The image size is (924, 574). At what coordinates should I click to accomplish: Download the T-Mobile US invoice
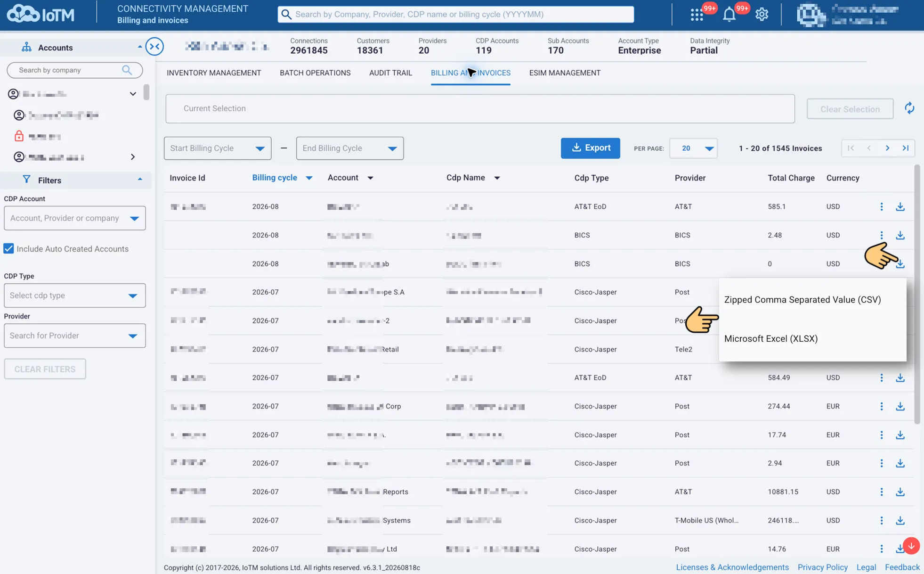[900, 520]
